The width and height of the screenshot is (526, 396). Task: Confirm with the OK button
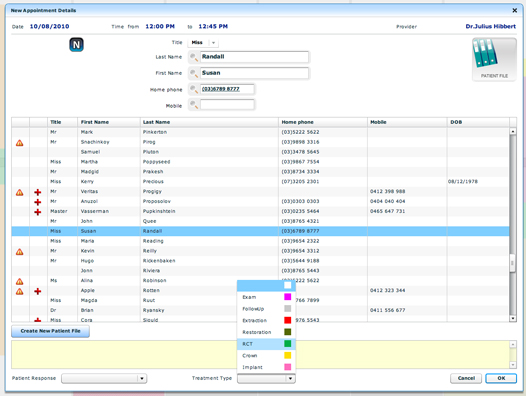(x=501, y=378)
